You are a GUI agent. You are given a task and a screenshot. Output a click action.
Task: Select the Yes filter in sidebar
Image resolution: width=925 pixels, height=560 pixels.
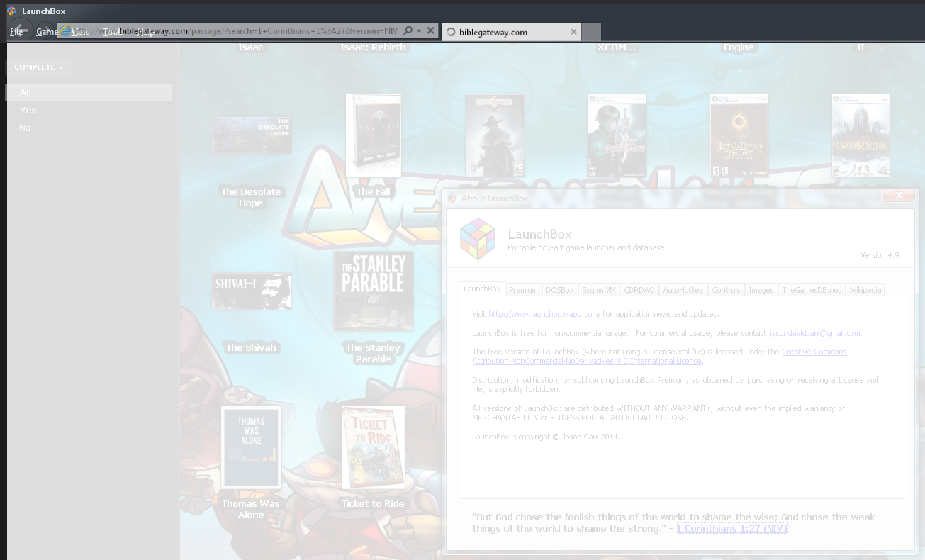[89, 110]
